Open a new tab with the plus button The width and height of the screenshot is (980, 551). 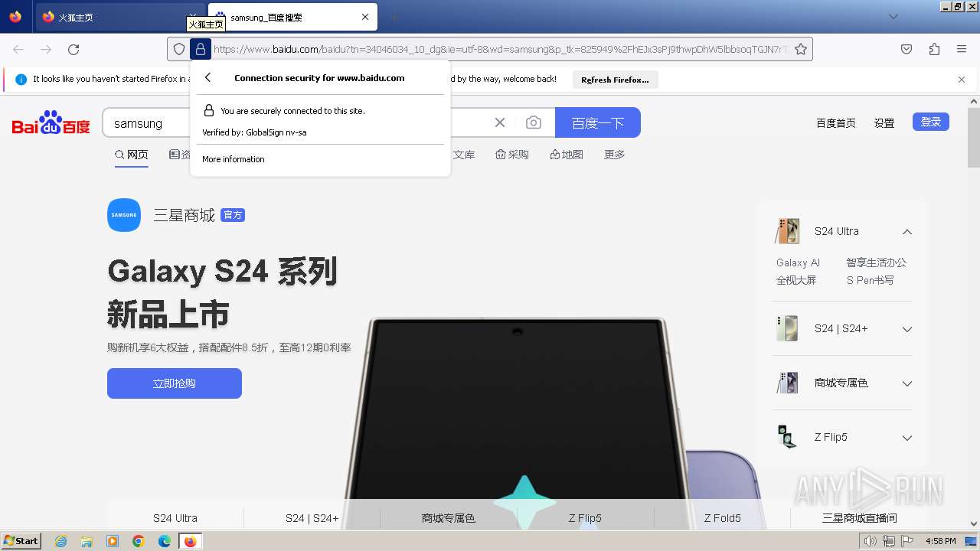(394, 17)
